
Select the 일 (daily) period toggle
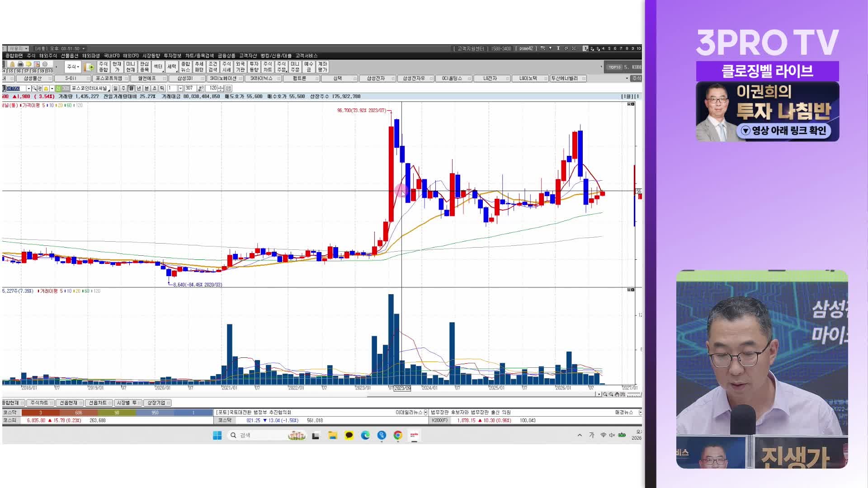click(x=116, y=89)
